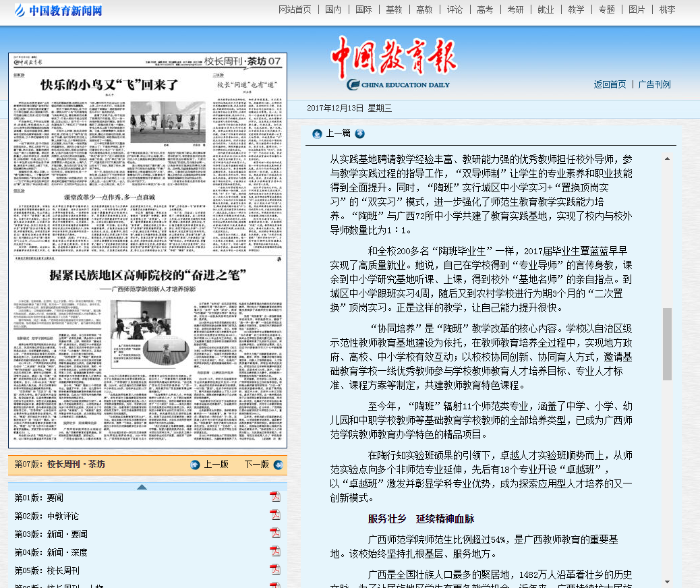Go to the next page via 下一版
The width and height of the screenshot is (700, 588).
pos(257,465)
